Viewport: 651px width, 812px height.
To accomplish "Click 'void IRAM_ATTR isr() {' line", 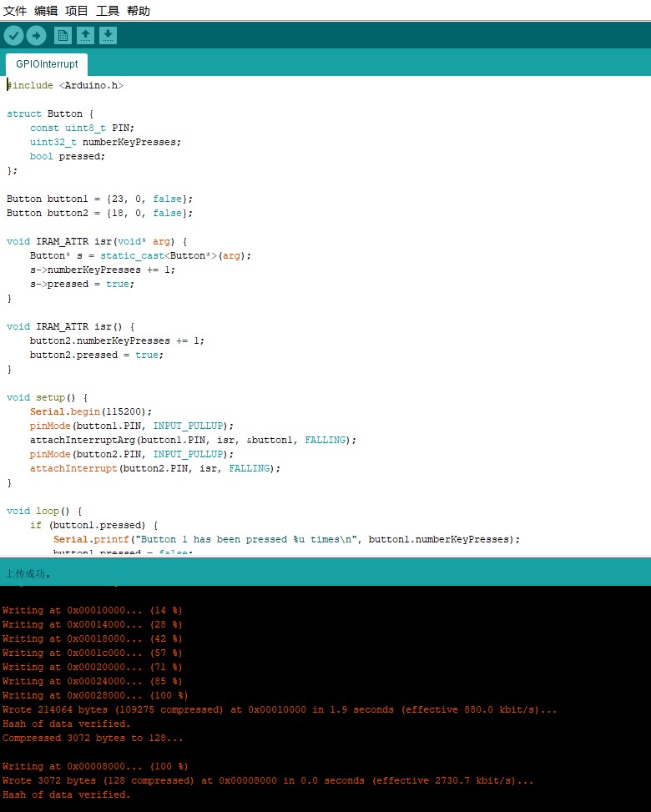I will (70, 326).
